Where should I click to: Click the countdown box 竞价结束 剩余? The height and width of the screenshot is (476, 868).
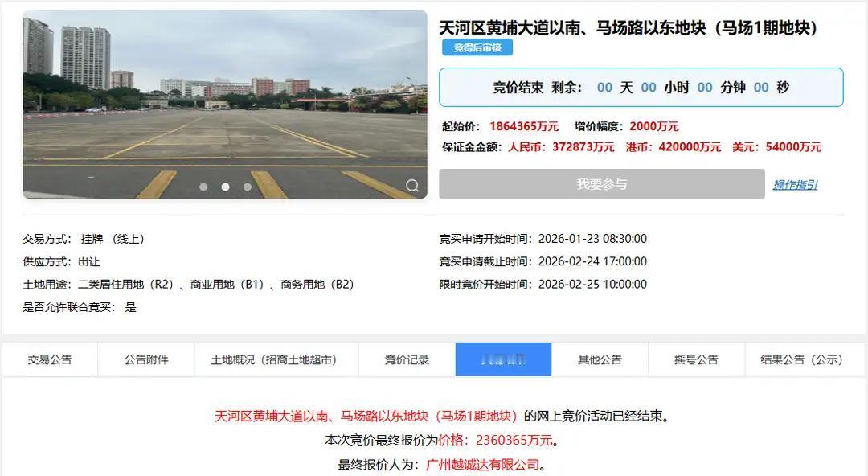641,87
